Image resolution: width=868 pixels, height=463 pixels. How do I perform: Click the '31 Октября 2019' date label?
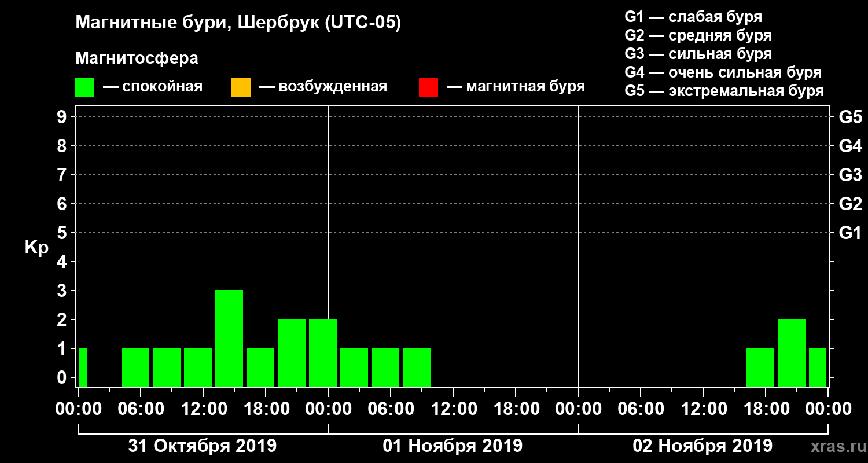tap(203, 446)
